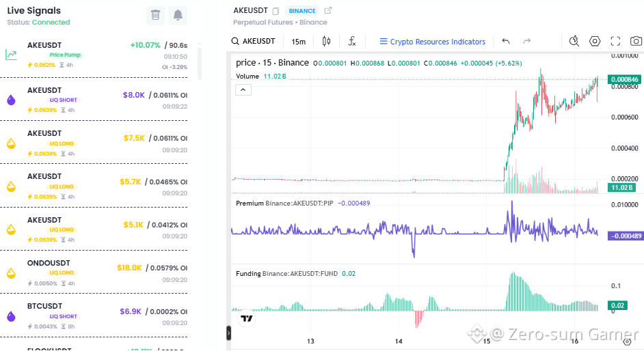The height and width of the screenshot is (351, 644).
Task: Take a chart snapshot with camera
Action: tap(636, 41)
